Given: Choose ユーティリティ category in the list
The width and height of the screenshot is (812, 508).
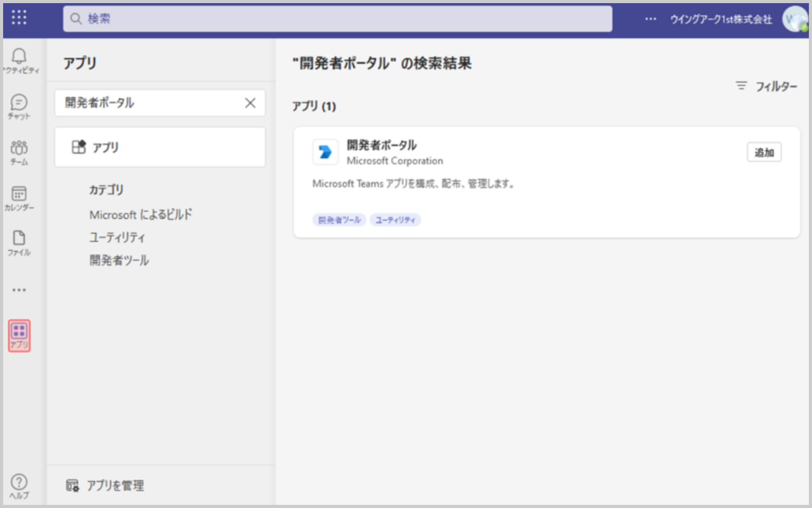Looking at the screenshot, I should tap(117, 238).
